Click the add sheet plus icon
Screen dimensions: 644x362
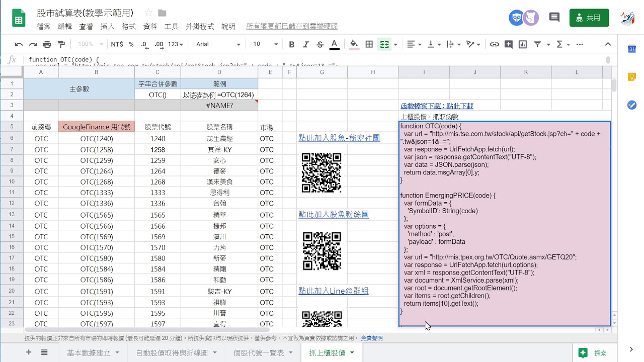(x=29, y=352)
